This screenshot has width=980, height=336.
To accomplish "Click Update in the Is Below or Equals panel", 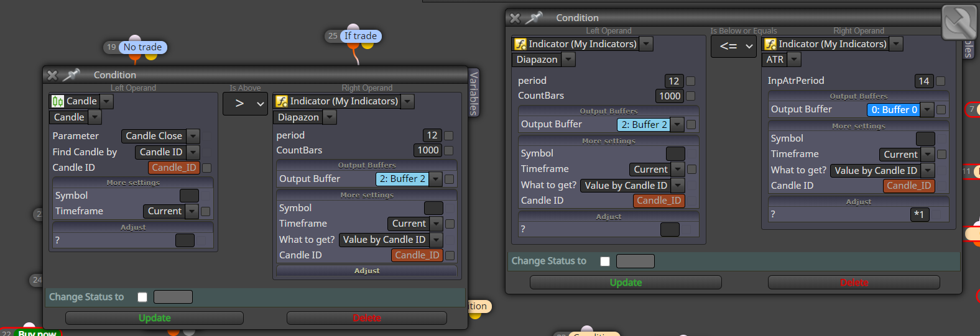I will tap(626, 283).
